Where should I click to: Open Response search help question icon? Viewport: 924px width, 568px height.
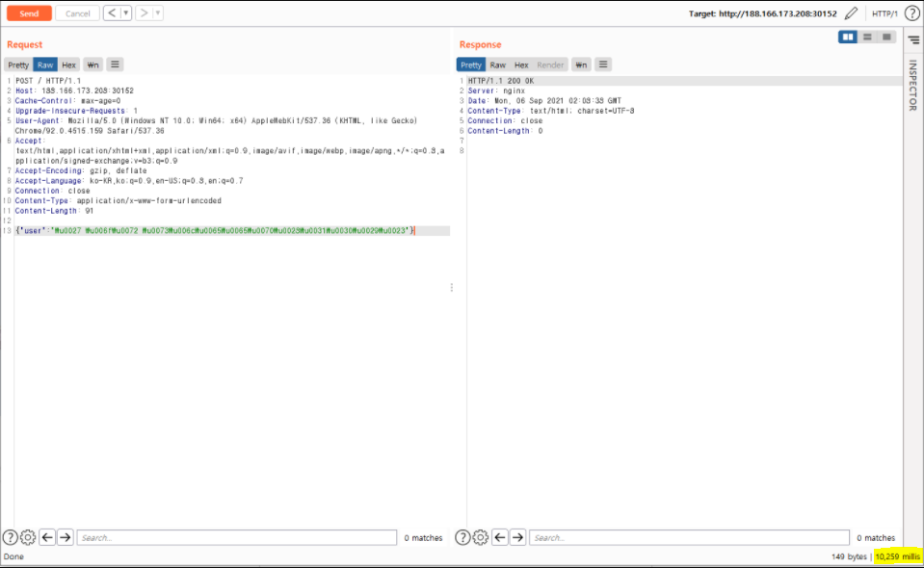462,537
